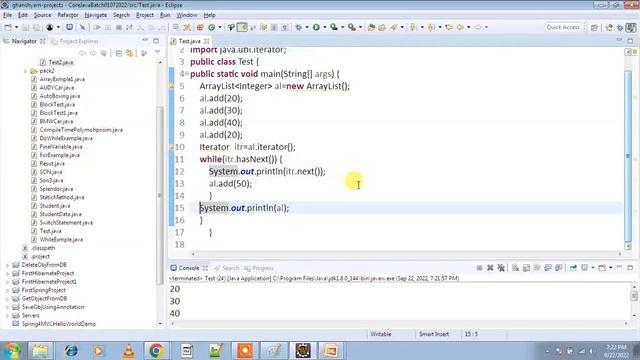The width and height of the screenshot is (640, 360).
Task: Open Eclipse icon in the Windows taskbar
Action: click(x=303, y=351)
